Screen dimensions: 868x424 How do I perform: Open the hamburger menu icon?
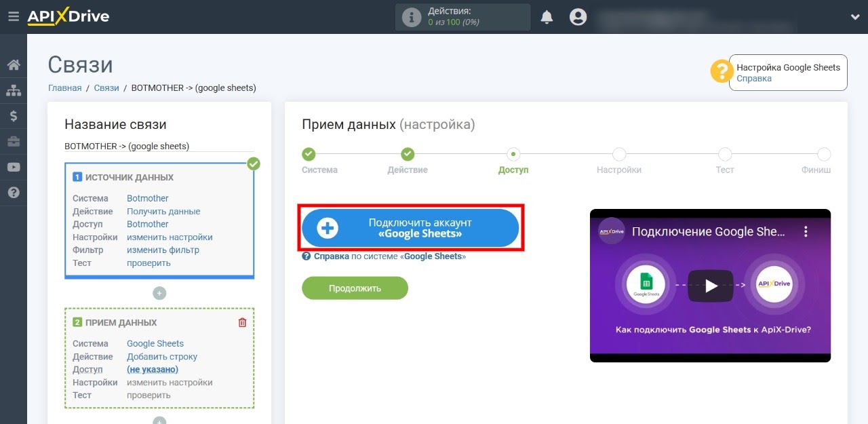click(13, 17)
